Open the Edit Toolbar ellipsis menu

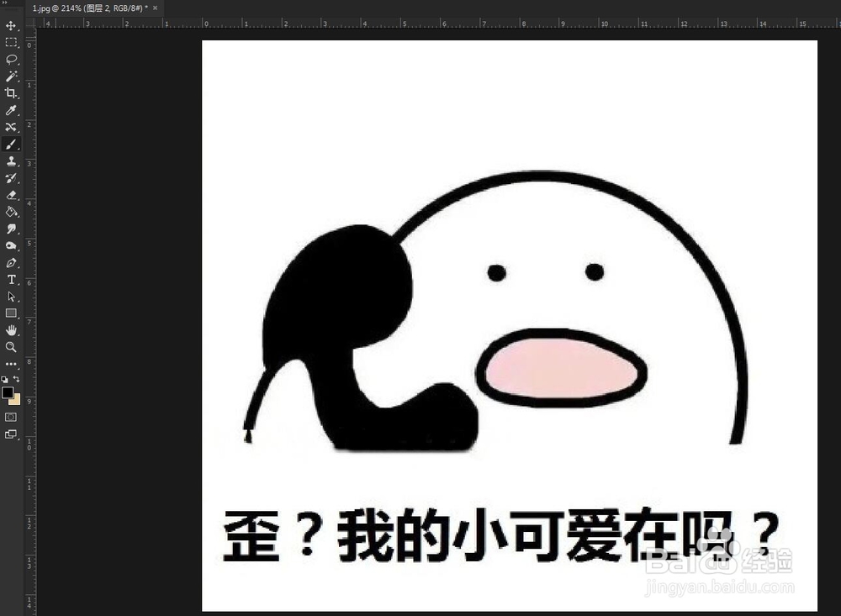pyautogui.click(x=11, y=363)
